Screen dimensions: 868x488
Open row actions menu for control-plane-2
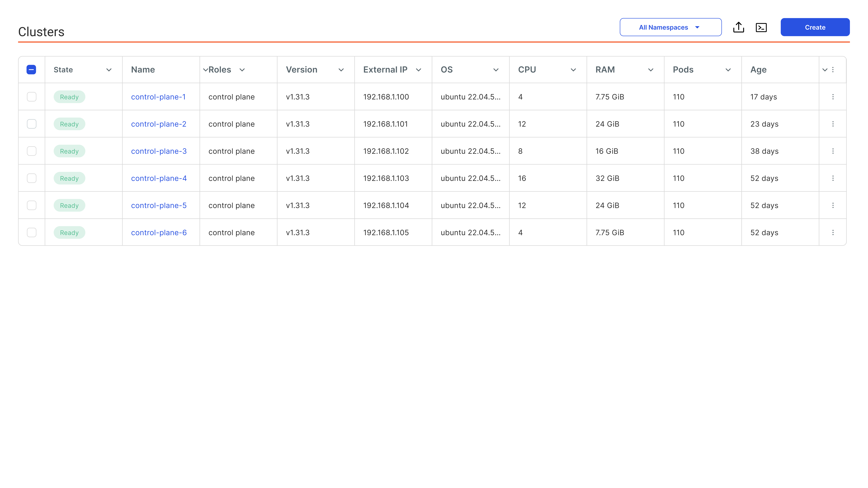click(x=833, y=124)
